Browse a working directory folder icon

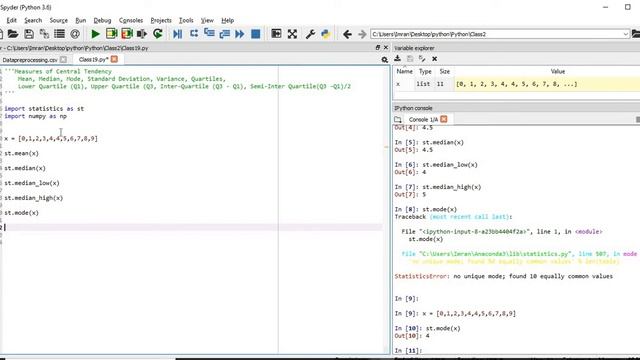tap(636, 34)
